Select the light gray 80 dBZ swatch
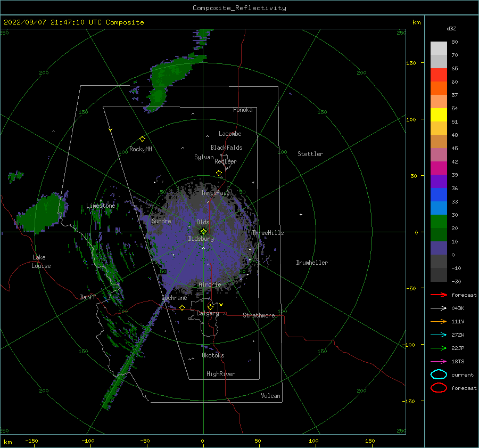The image size is (479, 448). (x=439, y=48)
